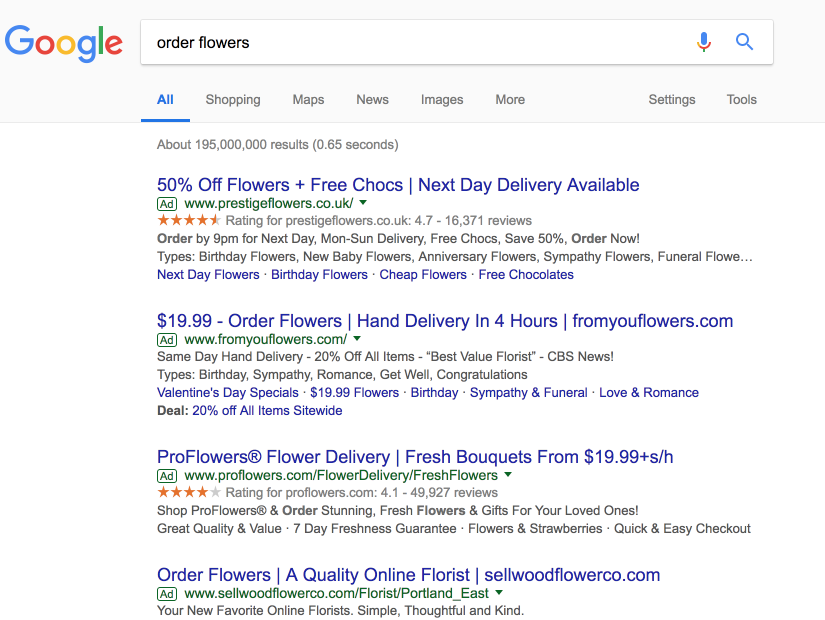Screen dimensions: 825x620
Task: Open $19.99 Order Flowers Hand Delivery ad
Action: tap(445, 321)
